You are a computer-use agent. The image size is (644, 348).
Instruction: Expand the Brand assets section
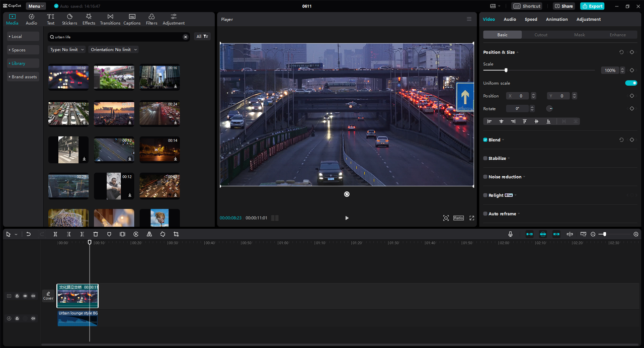[x=23, y=77]
